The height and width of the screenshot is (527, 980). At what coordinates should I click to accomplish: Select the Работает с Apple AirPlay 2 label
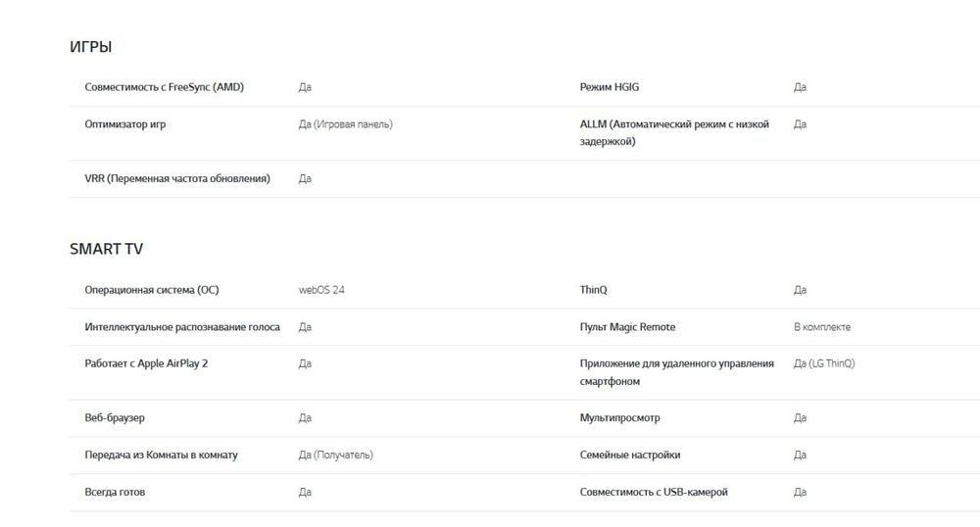pyautogui.click(x=146, y=363)
